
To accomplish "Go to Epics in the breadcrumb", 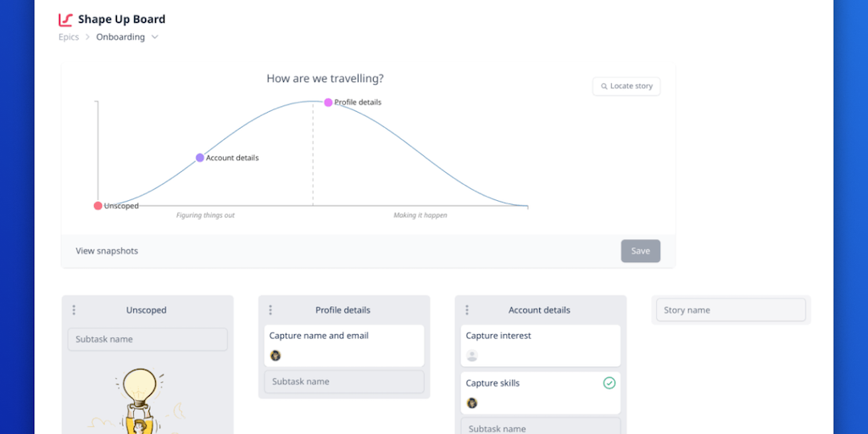I will [69, 37].
